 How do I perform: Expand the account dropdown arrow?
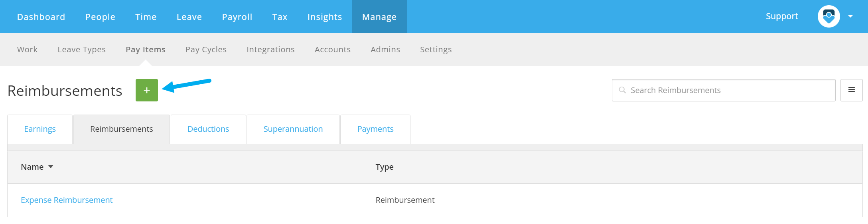coord(850,16)
